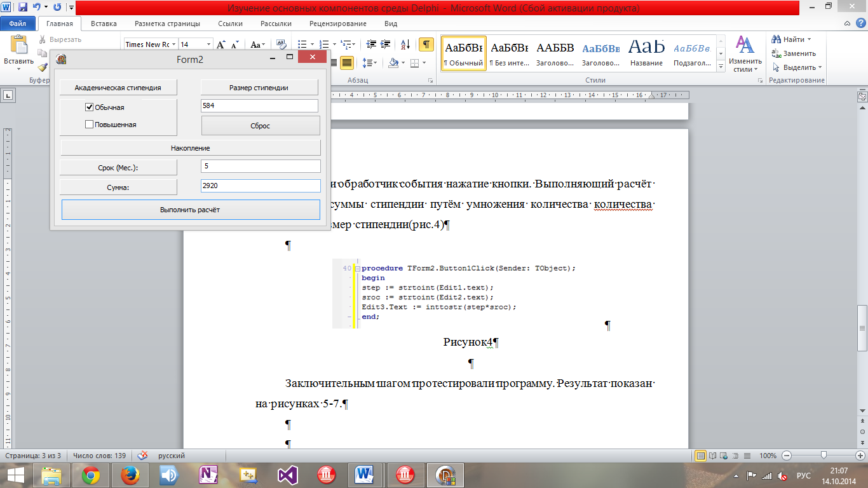This screenshot has width=868, height=488.
Task: Click the Paste (Вставить) clipboard icon
Action: coord(18,46)
